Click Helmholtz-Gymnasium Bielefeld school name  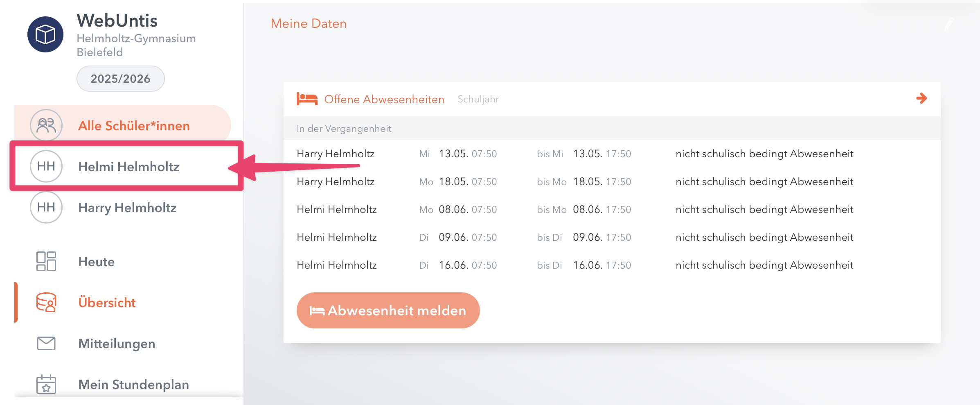136,45
